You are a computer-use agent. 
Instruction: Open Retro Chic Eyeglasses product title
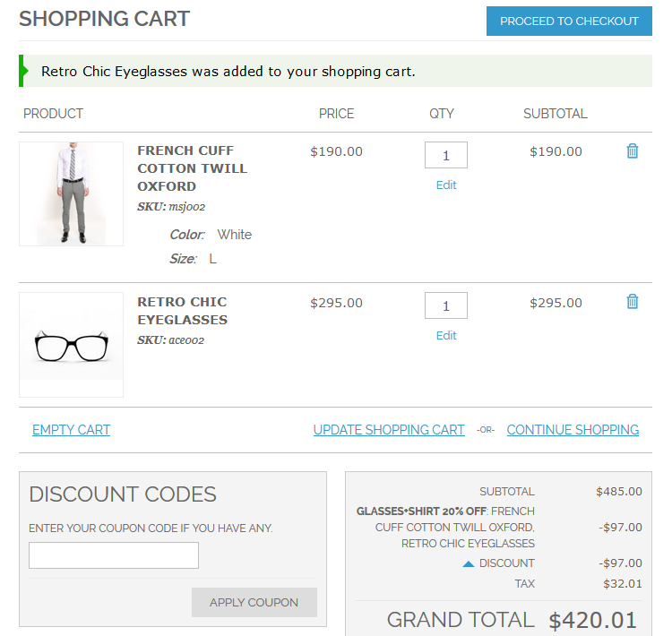pos(182,311)
